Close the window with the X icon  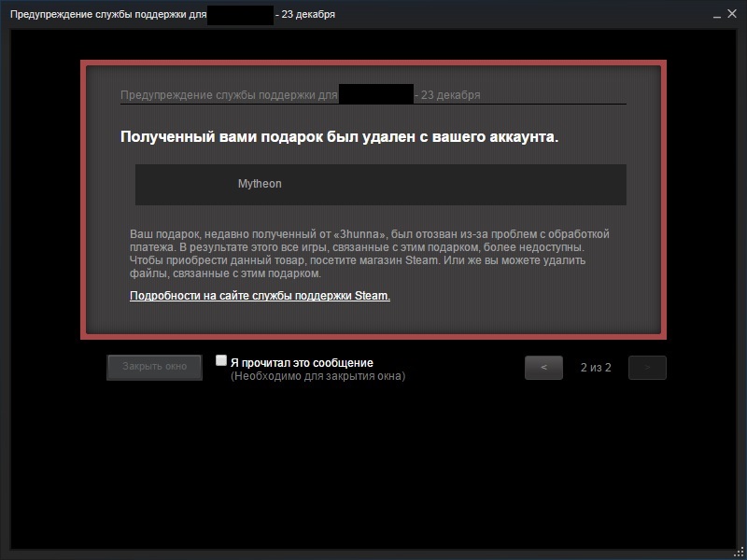(732, 14)
